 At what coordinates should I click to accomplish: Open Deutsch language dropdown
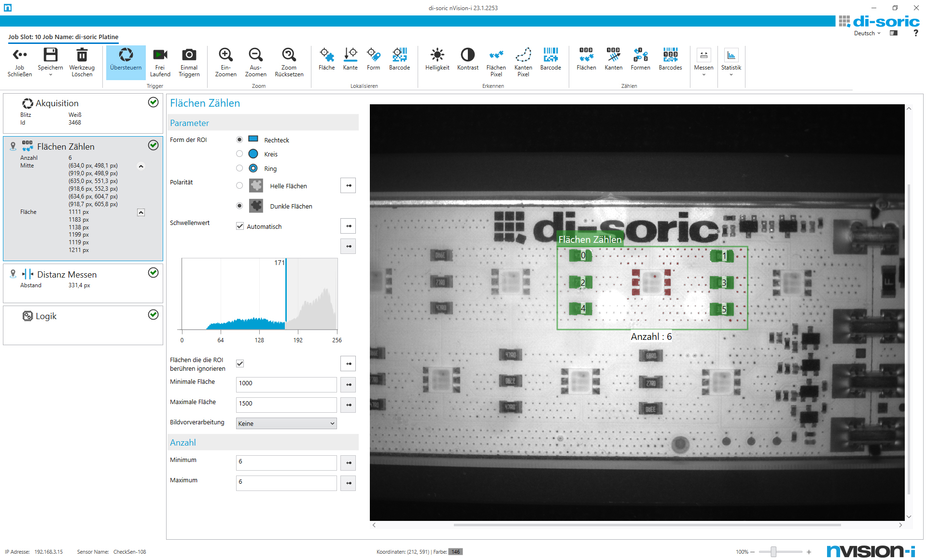coord(867,33)
